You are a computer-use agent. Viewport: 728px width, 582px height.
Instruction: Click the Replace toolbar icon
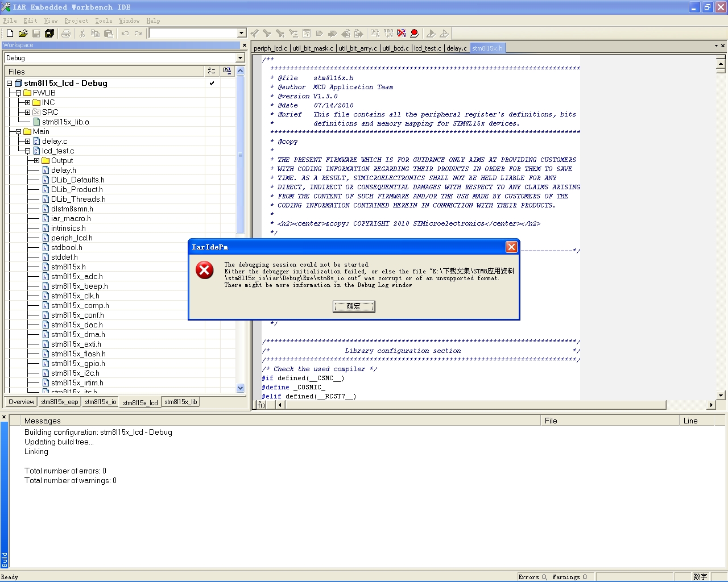tap(293, 34)
